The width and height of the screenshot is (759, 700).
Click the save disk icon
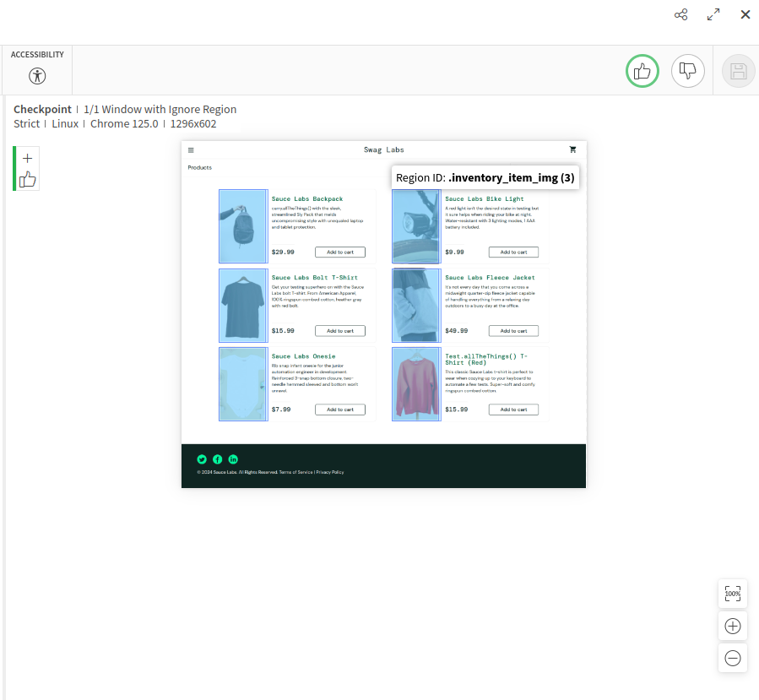pyautogui.click(x=738, y=71)
